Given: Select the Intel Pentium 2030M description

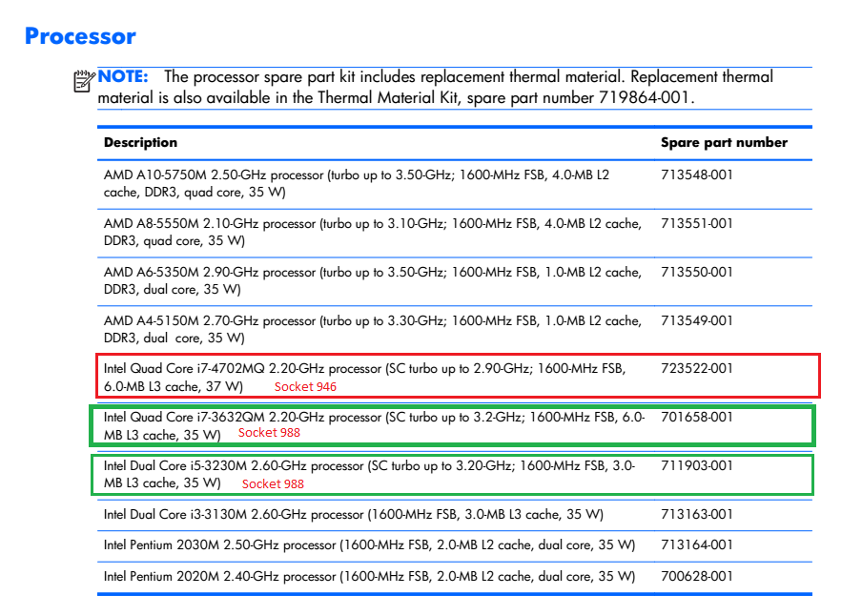Looking at the screenshot, I should (x=369, y=545).
